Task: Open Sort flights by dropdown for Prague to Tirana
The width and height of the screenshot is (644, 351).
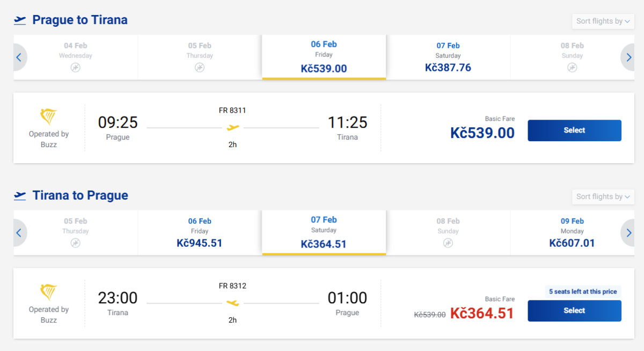Action: [603, 21]
